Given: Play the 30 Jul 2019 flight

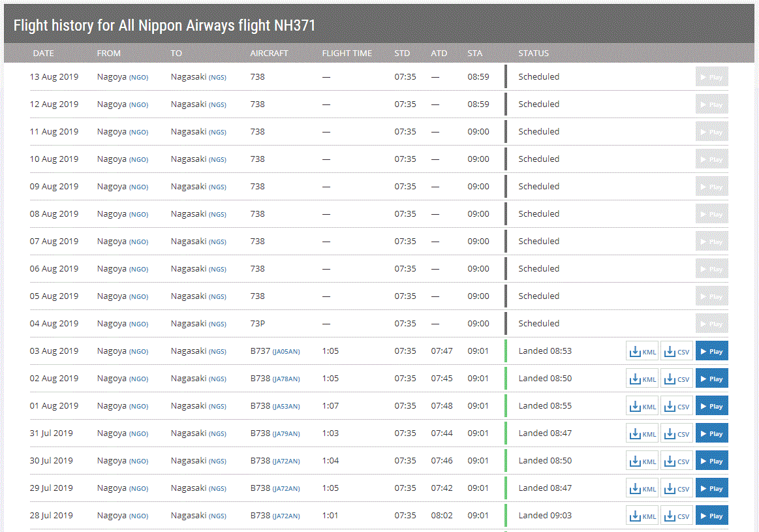Looking at the screenshot, I should click(712, 461).
